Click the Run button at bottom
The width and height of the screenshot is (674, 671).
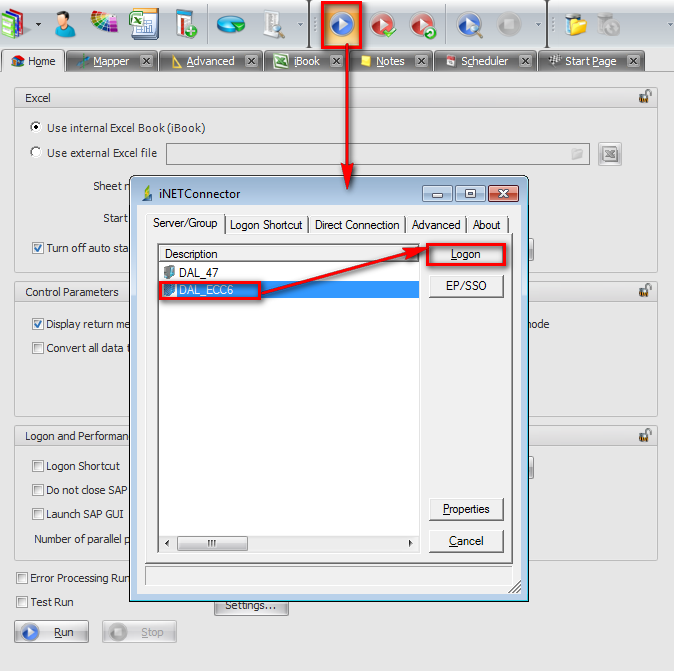coord(52,632)
